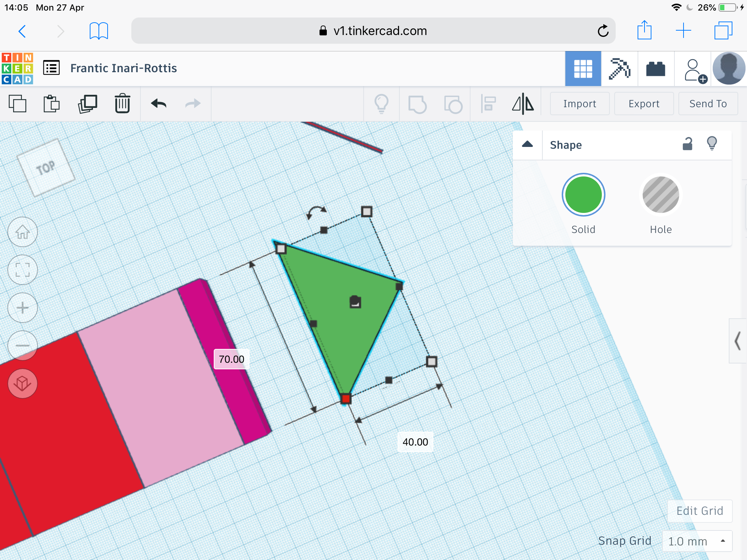
Task: Lock the shape with the padlock icon
Action: (688, 144)
